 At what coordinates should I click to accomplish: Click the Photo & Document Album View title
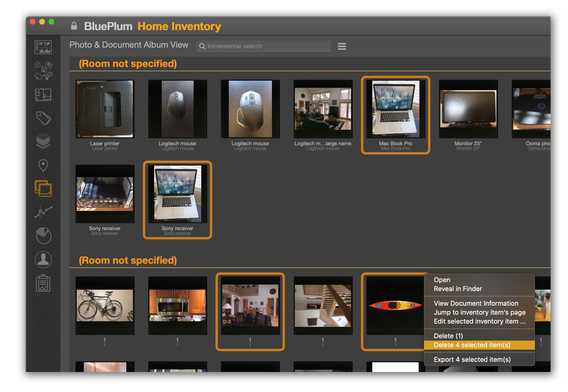129,45
